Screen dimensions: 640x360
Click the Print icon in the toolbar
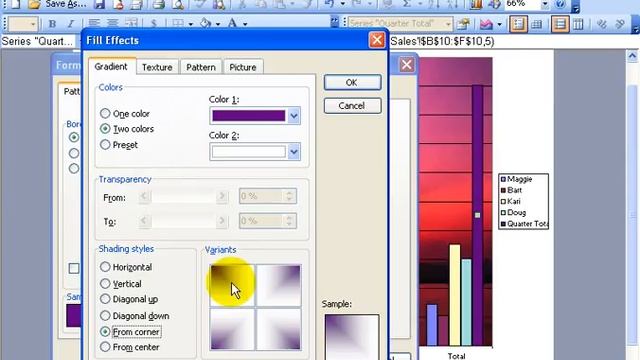point(158,4)
